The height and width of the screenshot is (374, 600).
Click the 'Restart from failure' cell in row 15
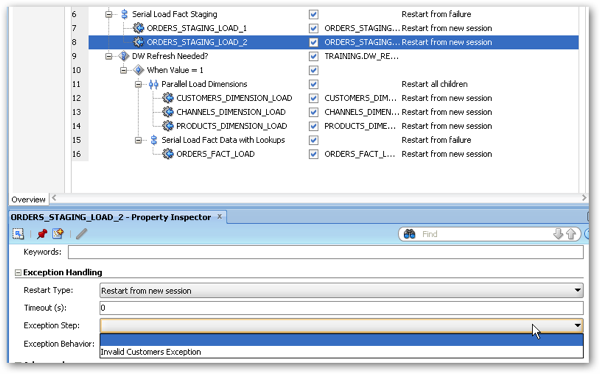click(436, 140)
